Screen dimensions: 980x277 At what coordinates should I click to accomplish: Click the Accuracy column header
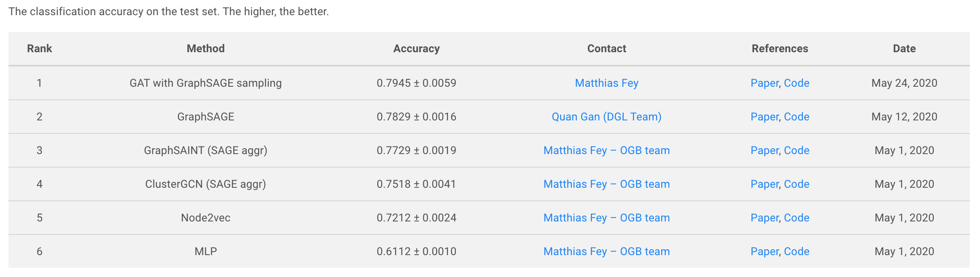[416, 48]
